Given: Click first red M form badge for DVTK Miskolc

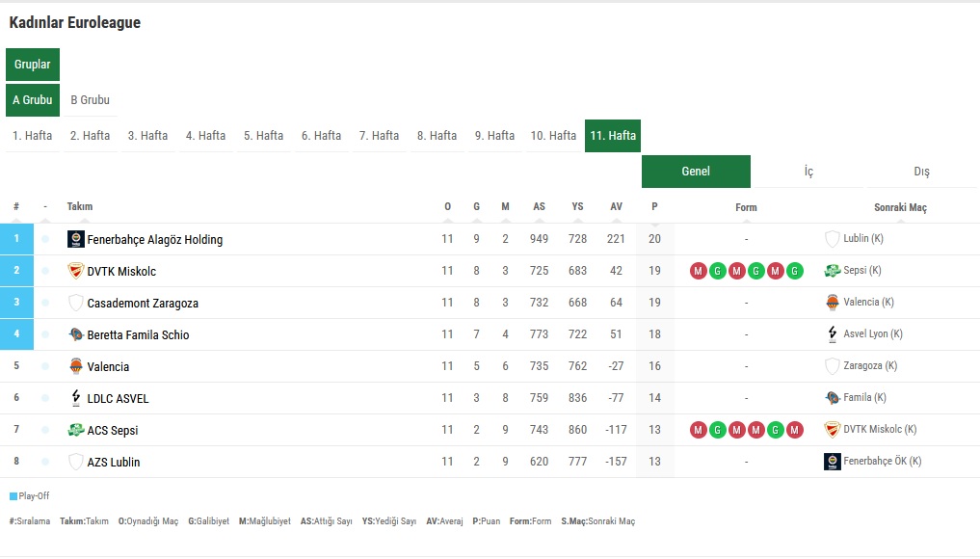Looking at the screenshot, I should [699, 271].
